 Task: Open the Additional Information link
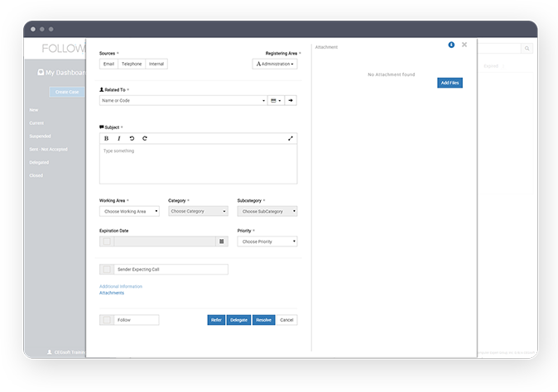(x=121, y=286)
